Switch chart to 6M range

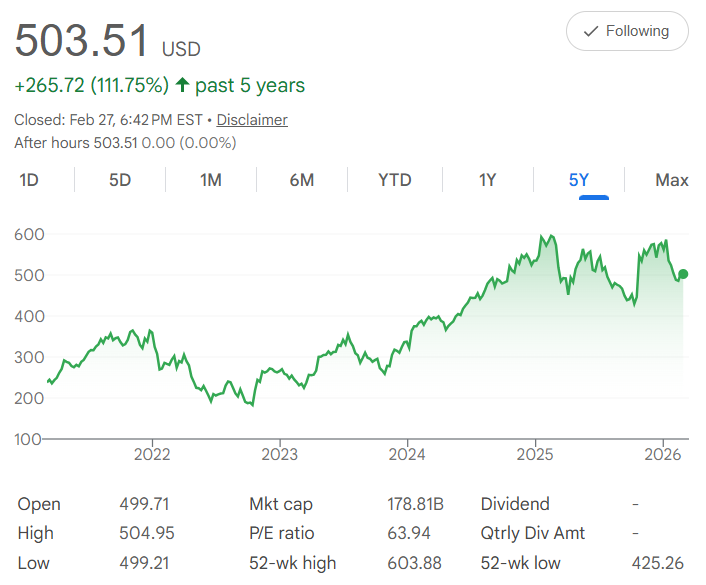[302, 180]
